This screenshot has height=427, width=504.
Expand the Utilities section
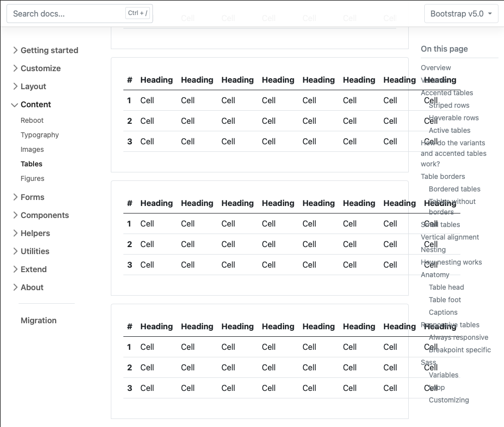click(x=31, y=251)
